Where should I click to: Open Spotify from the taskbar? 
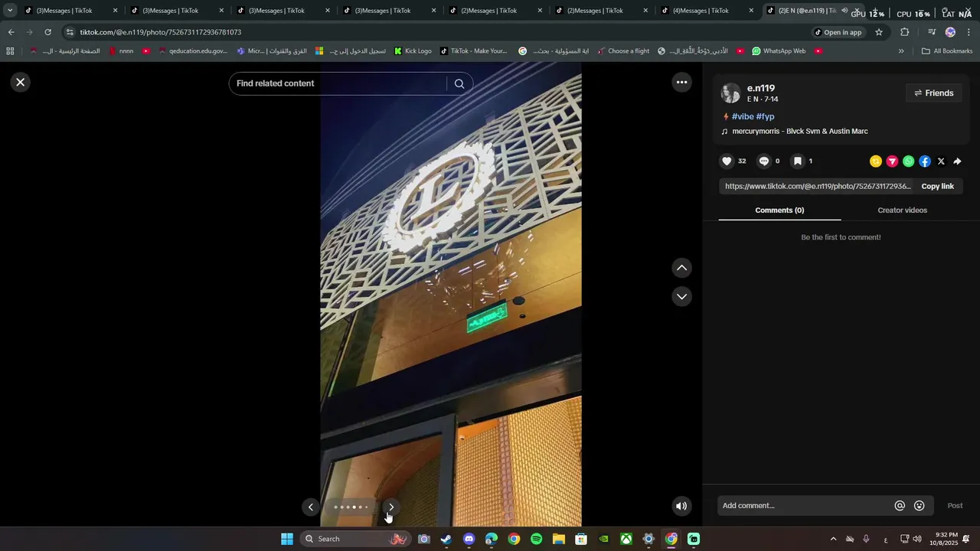click(536, 539)
